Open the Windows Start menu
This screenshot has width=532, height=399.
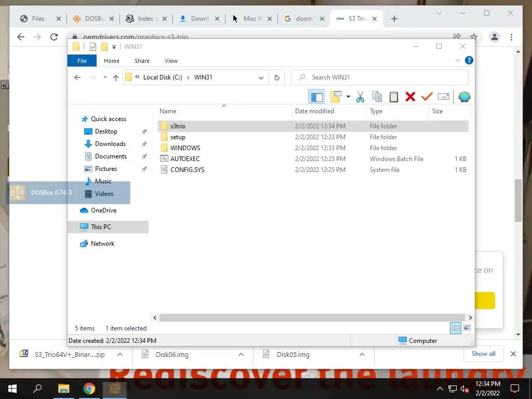pos(12,389)
